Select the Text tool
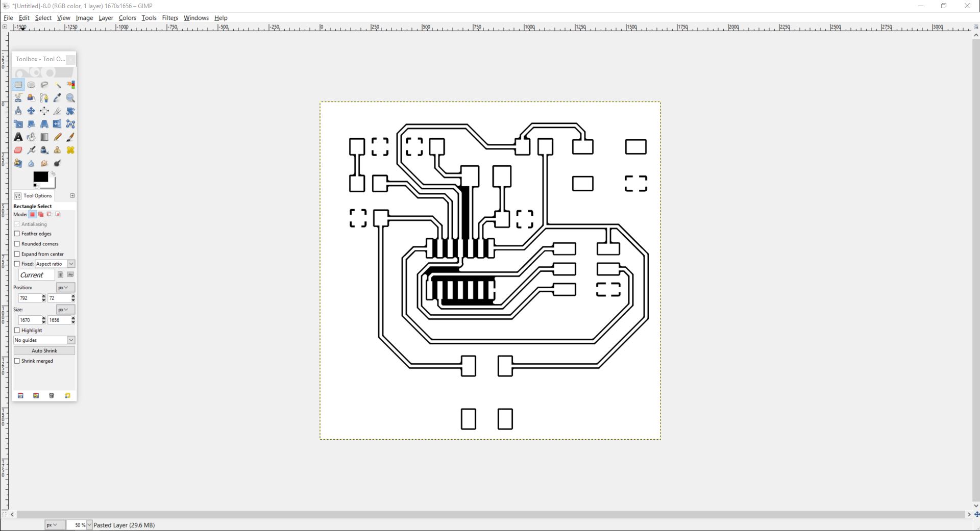Image resolution: width=980 pixels, height=531 pixels. [x=18, y=137]
